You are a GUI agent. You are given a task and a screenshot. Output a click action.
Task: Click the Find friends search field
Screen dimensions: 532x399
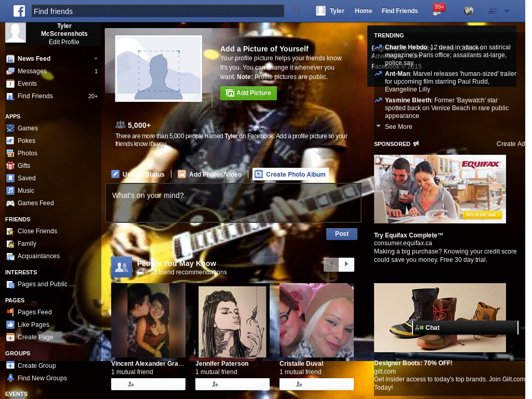(158, 11)
